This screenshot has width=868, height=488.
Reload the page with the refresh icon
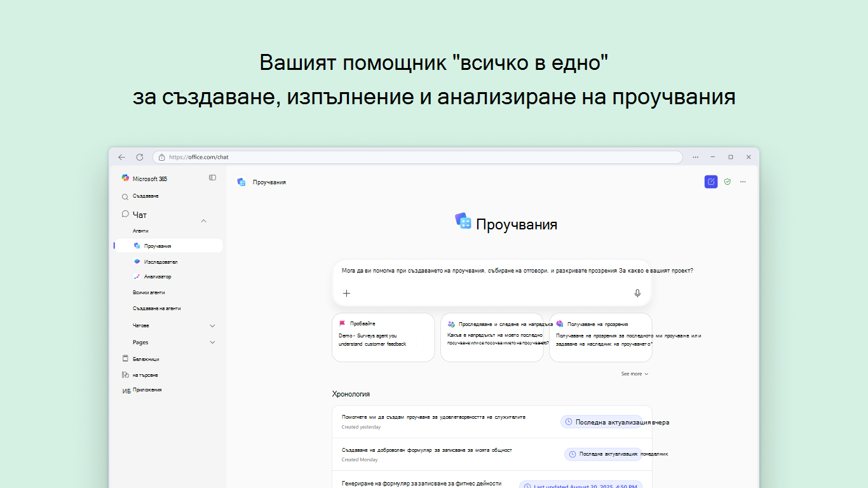pos(139,157)
